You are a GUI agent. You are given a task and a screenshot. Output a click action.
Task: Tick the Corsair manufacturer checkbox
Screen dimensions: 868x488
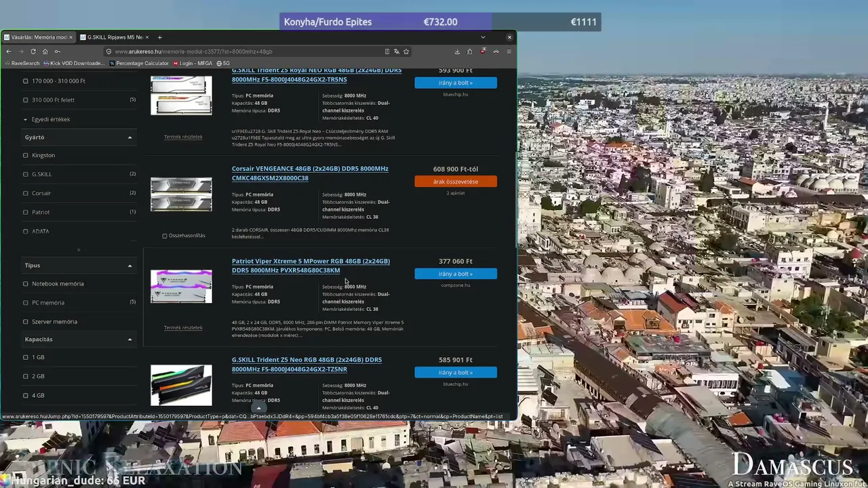click(x=26, y=193)
